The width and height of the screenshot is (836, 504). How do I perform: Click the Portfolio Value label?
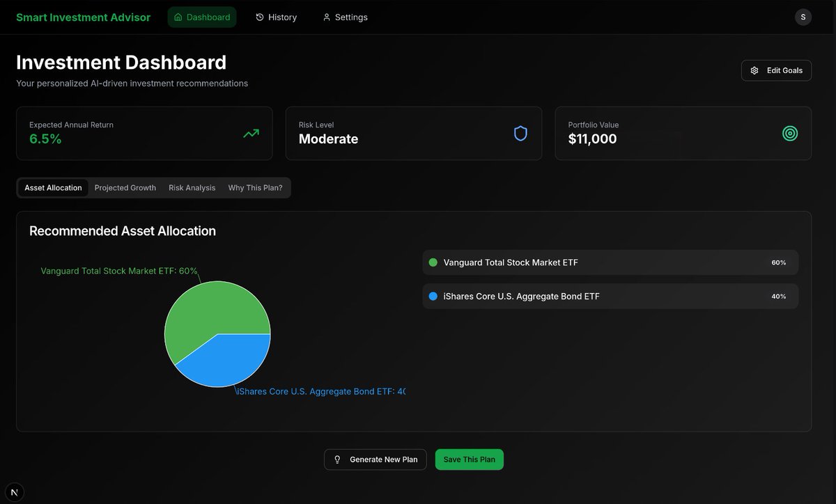coord(594,125)
